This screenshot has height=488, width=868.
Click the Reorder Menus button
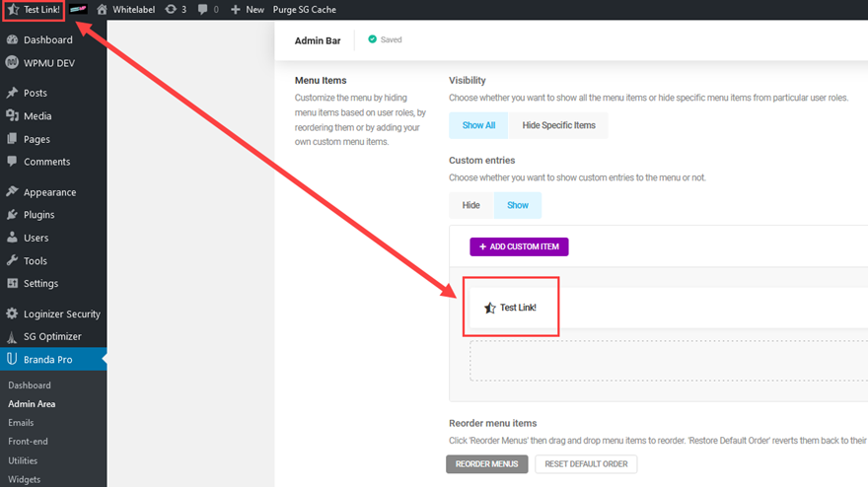point(487,464)
